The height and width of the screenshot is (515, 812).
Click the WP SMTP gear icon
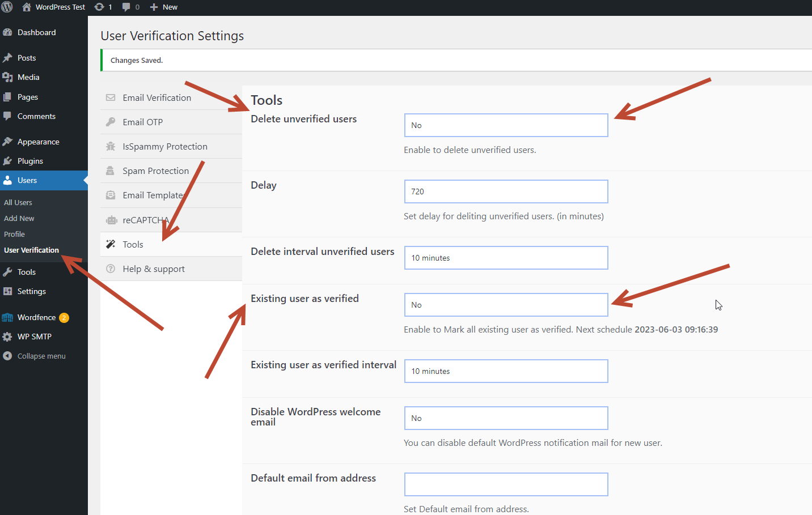coord(7,337)
